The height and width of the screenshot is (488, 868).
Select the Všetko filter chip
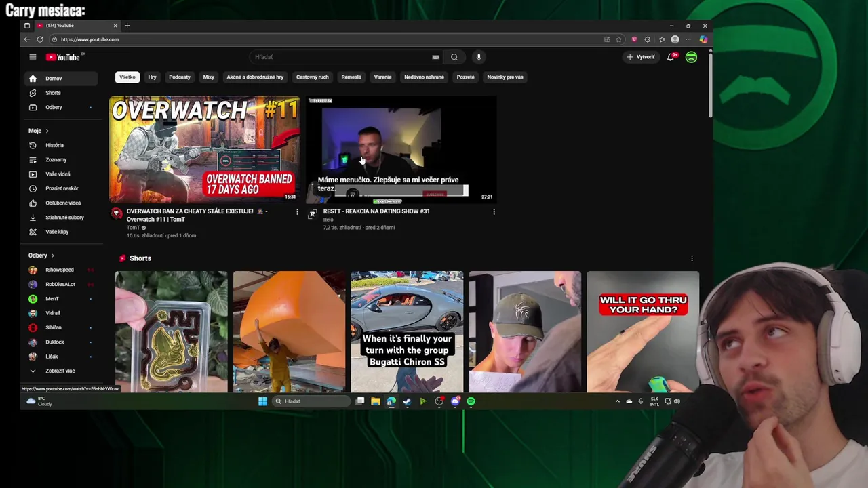[127, 77]
